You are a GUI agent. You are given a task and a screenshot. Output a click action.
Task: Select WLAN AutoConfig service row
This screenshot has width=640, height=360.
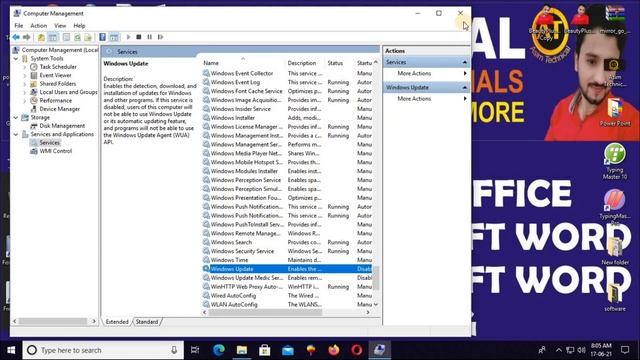(x=287, y=304)
